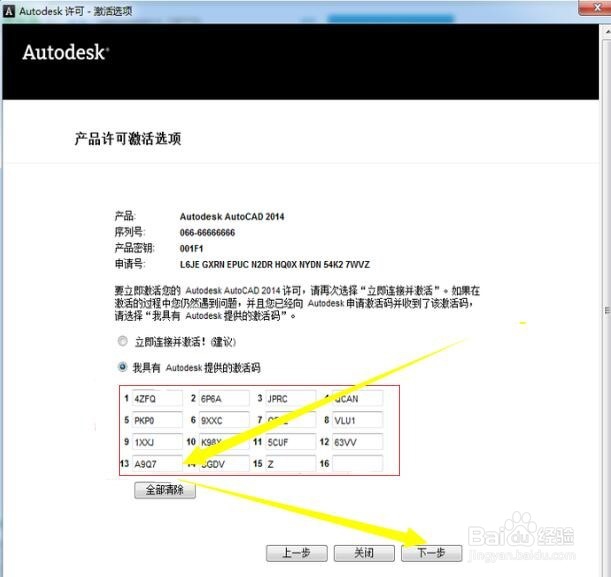The image size is (611, 577).
Task: Click activation code field 5 containing PKP0
Action: (x=157, y=420)
